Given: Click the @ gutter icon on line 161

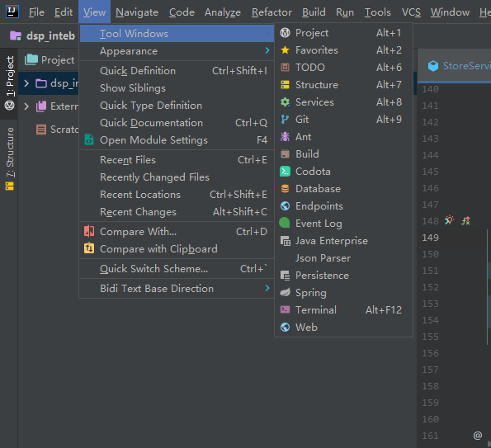Looking at the screenshot, I should (x=478, y=435).
